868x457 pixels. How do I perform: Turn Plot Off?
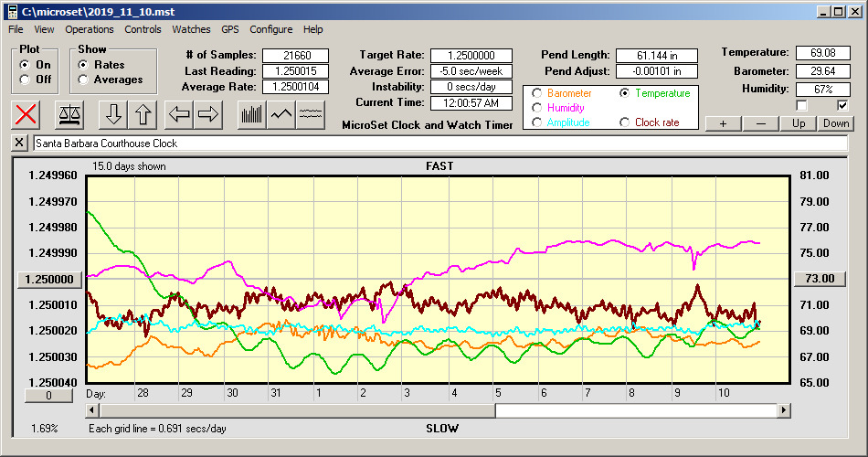(x=25, y=80)
